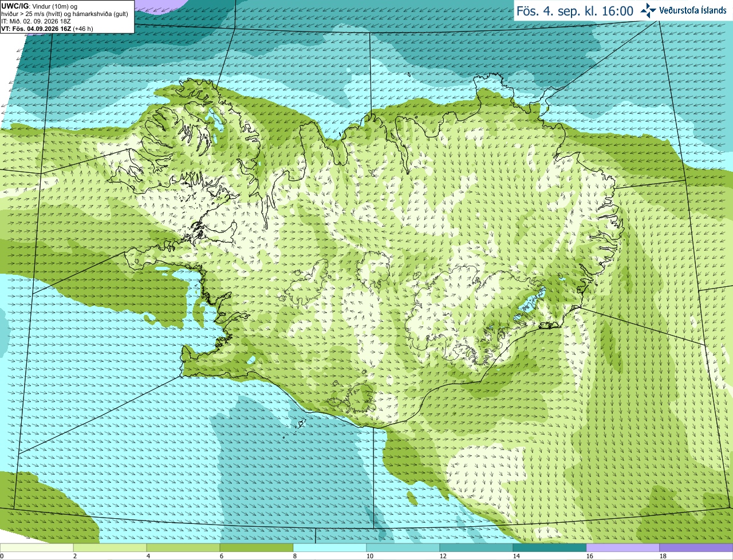Click the legend label number 10
This screenshot has height=560, width=733.
point(370,556)
